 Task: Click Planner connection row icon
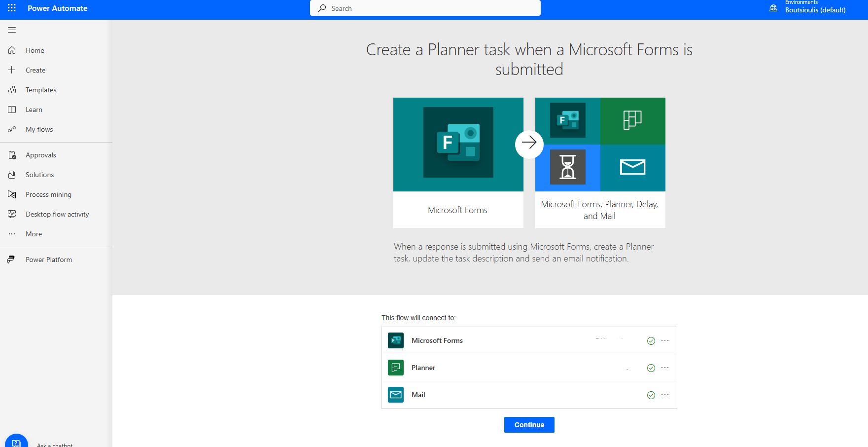(x=396, y=368)
